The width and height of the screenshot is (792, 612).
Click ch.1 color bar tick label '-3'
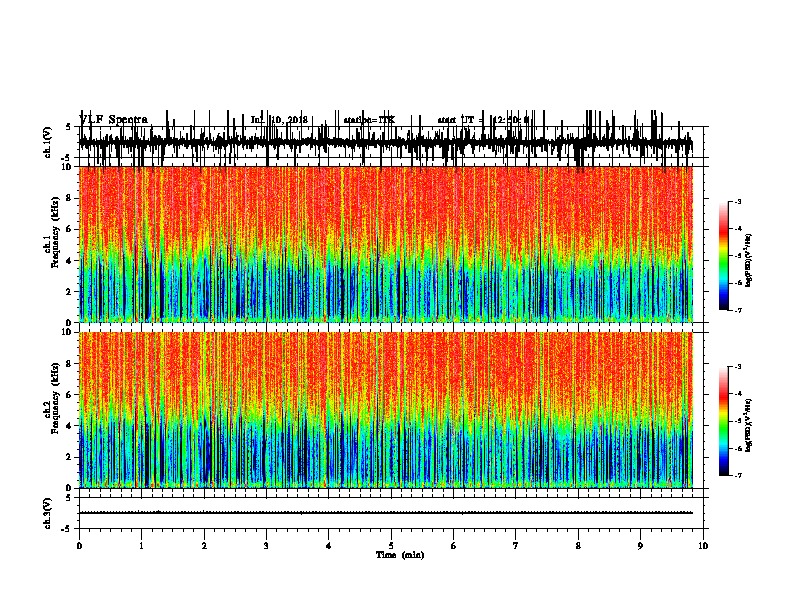pyautogui.click(x=738, y=201)
